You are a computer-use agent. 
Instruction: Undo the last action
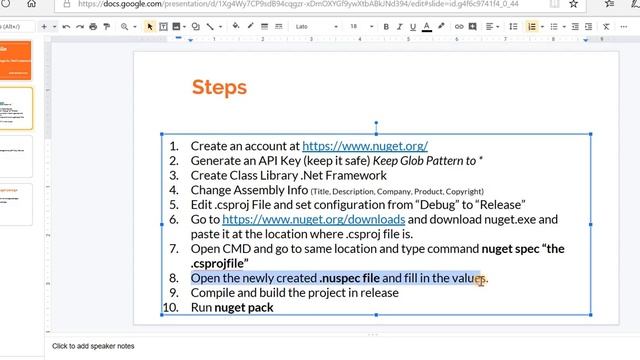(x=66, y=27)
